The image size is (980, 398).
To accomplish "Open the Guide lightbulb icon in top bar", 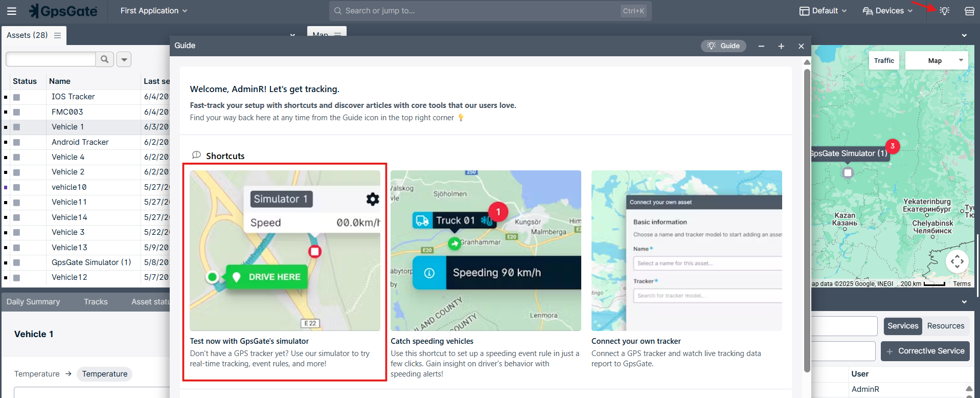I will coord(944,11).
